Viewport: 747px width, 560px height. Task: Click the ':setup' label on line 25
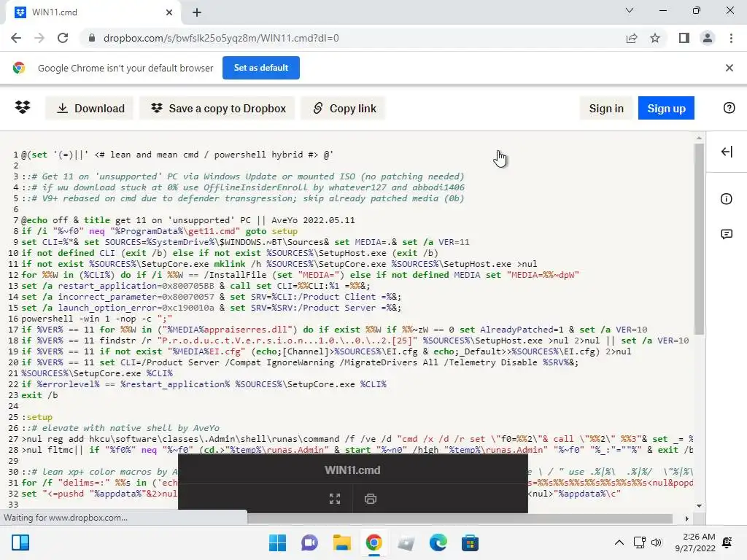36,416
